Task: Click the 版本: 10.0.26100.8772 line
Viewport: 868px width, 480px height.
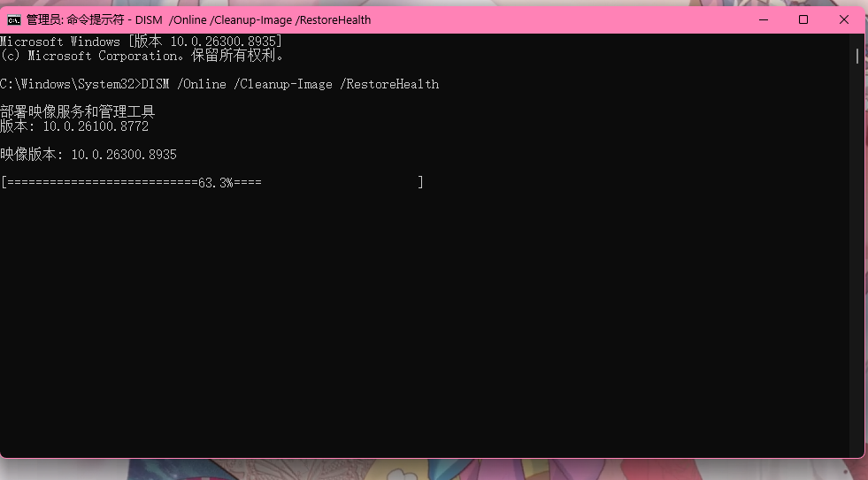Action: point(74,126)
